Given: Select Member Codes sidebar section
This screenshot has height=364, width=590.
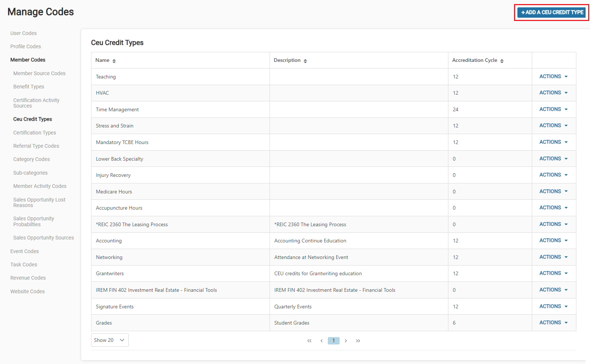Looking at the screenshot, I should click(x=28, y=60).
